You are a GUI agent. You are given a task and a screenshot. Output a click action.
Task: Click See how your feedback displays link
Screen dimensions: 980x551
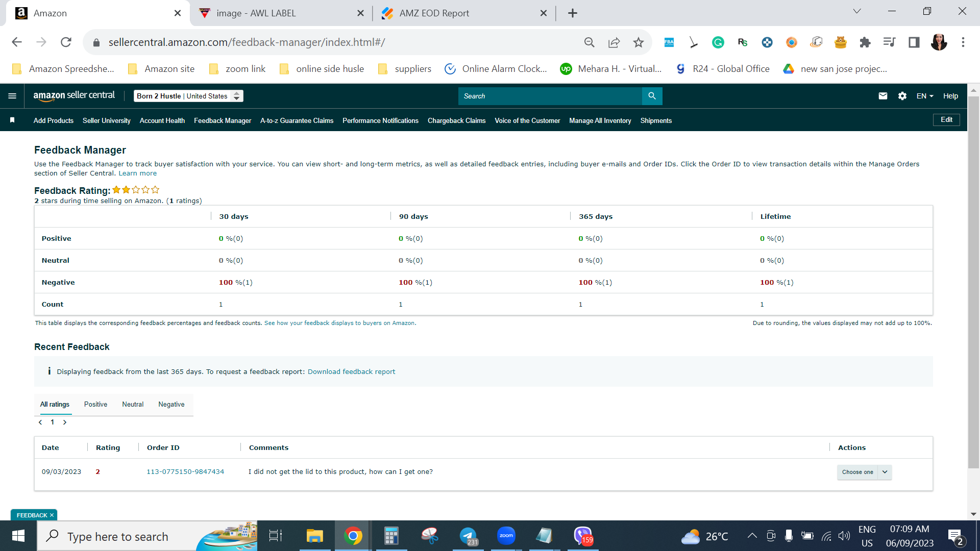pos(340,323)
